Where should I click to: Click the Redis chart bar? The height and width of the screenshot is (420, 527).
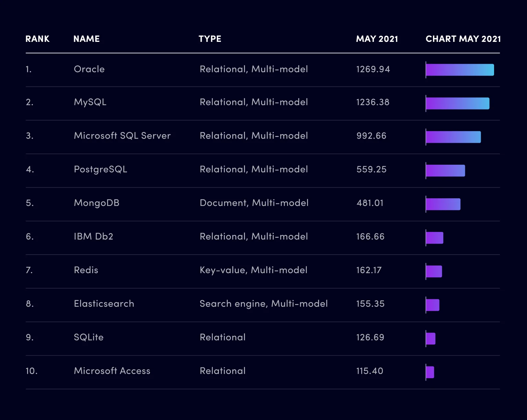tap(434, 271)
